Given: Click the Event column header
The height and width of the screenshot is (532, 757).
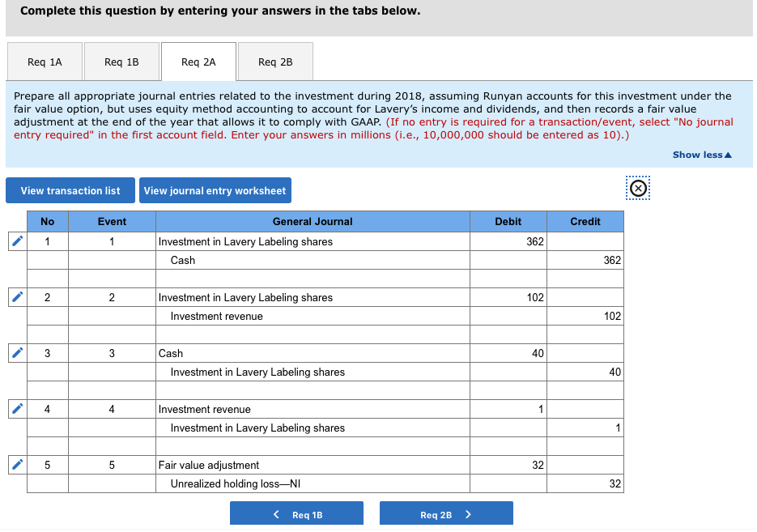Looking at the screenshot, I should point(112,222).
